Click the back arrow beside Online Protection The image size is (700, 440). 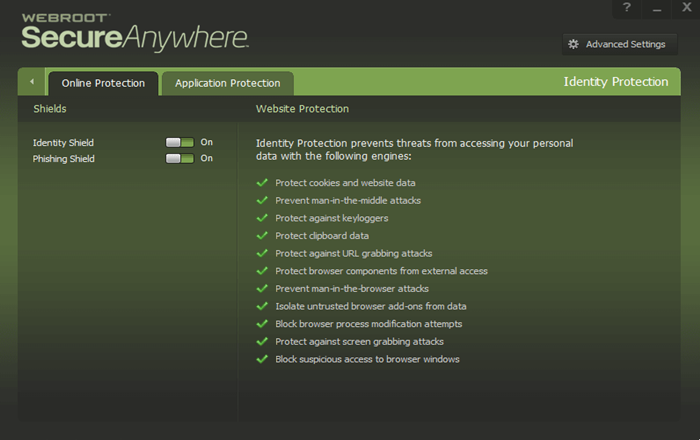pyautogui.click(x=32, y=82)
